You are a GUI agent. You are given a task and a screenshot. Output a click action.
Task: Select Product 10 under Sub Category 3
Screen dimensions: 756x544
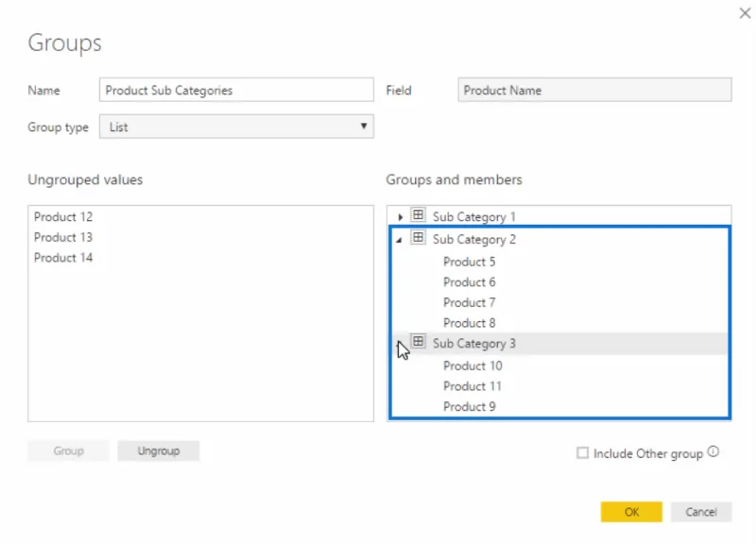click(x=472, y=365)
